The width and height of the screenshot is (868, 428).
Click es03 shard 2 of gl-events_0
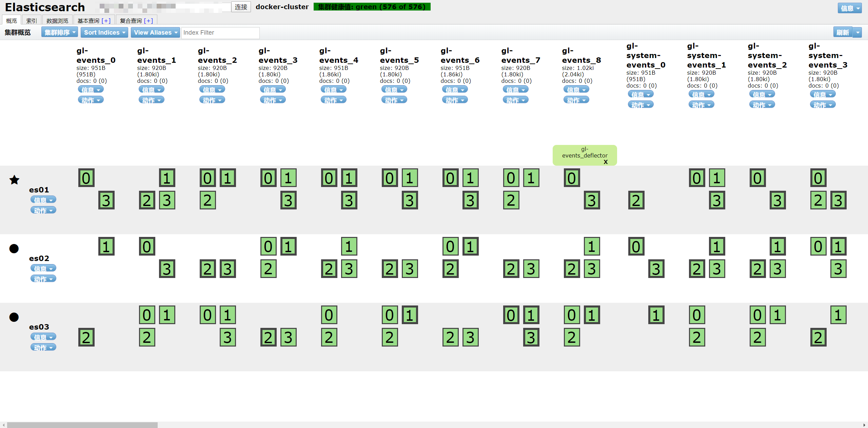click(86, 337)
